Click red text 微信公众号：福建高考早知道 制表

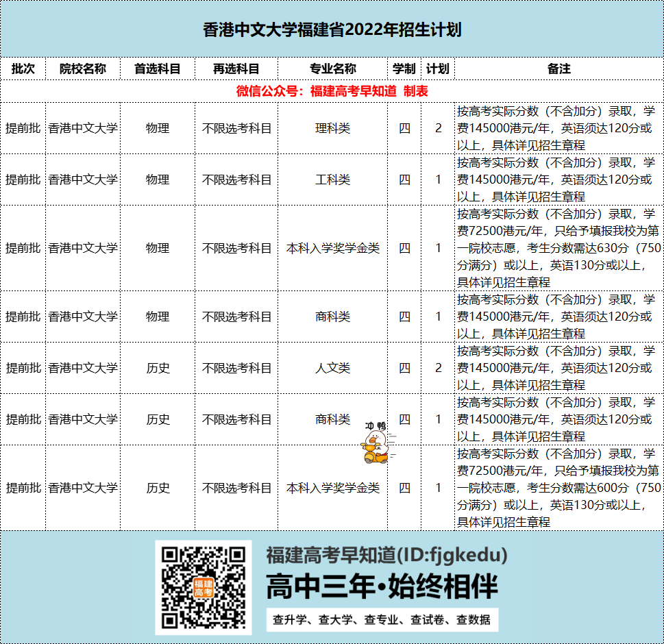(332, 91)
